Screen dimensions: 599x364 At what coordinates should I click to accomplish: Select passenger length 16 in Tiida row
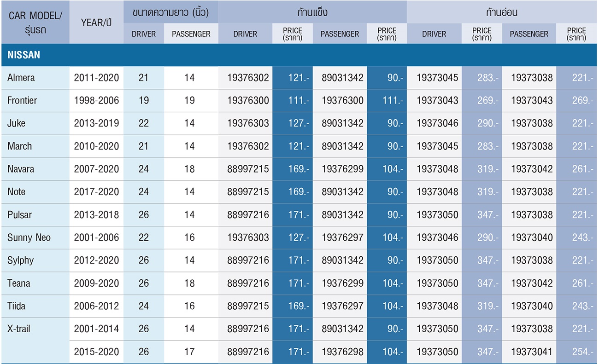189,306
